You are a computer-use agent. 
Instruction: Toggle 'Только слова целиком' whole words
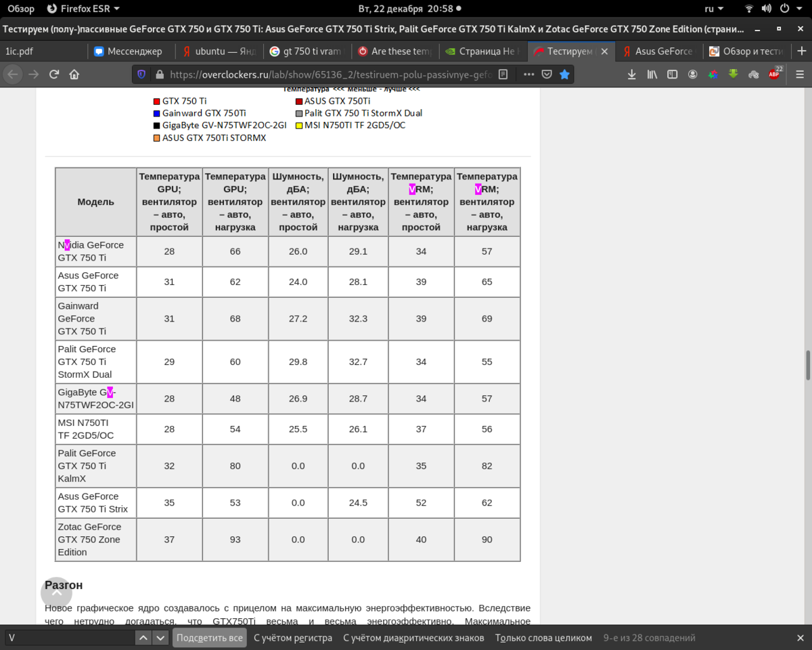pyautogui.click(x=543, y=638)
